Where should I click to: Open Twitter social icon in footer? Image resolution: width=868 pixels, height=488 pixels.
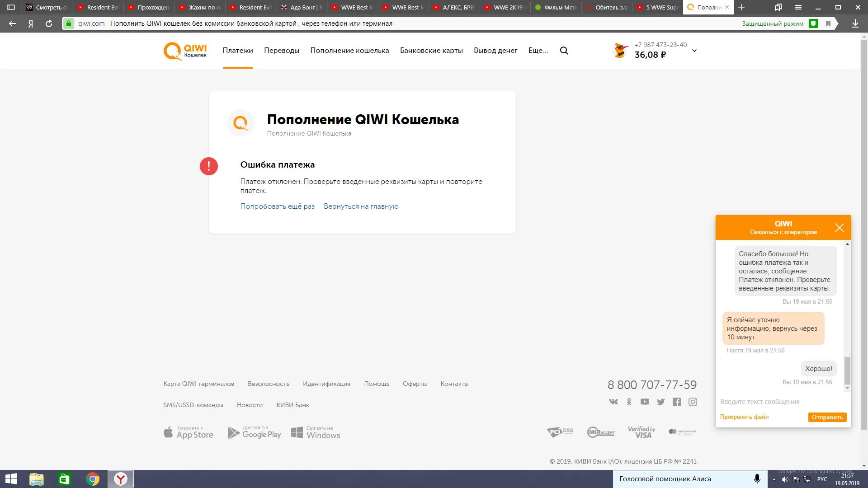pos(660,402)
